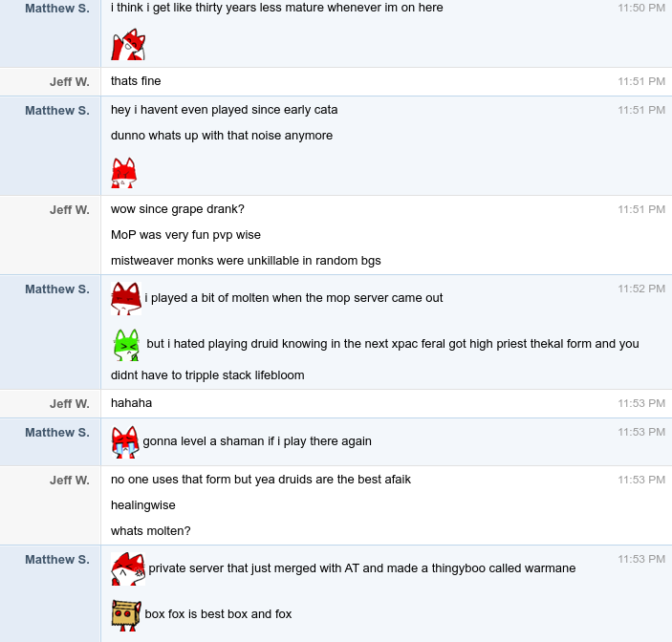Click the message 'dunno whats up with that noise anymore'
Screen dimensions: 672x642
[222, 136]
